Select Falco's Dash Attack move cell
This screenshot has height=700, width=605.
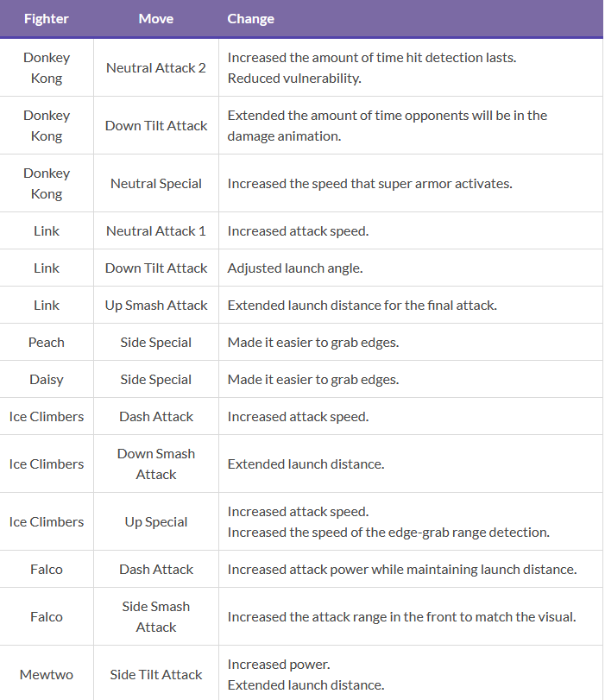[156, 569]
